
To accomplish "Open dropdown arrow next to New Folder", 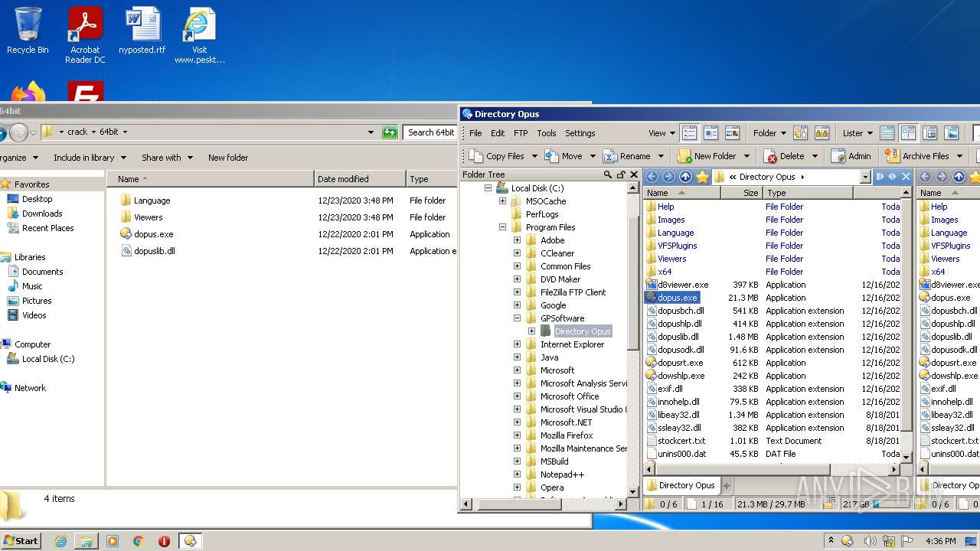I will tap(745, 156).
